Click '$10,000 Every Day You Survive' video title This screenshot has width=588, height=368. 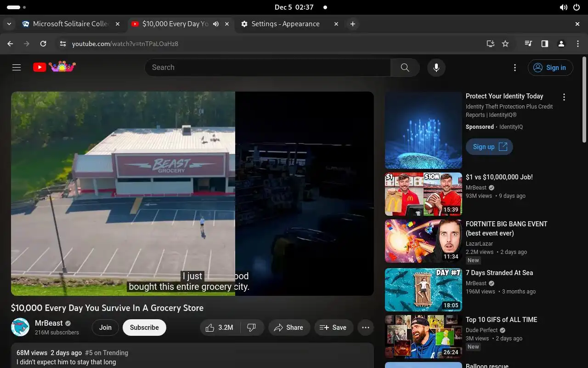107,308
